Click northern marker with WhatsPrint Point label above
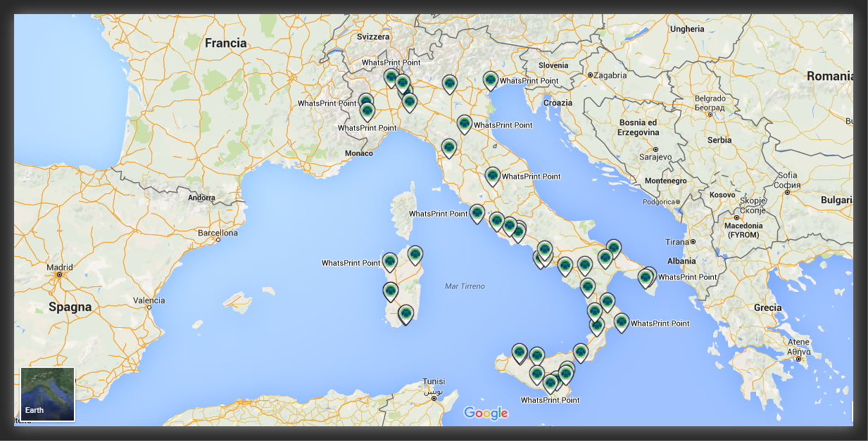 pos(391,79)
